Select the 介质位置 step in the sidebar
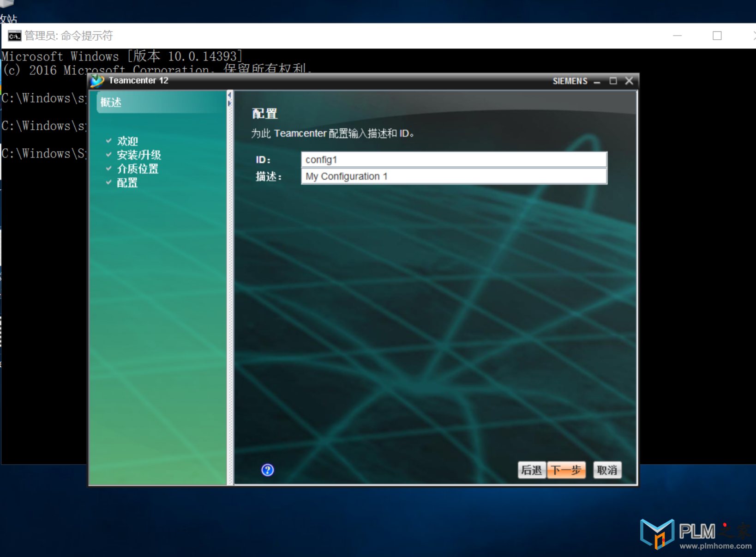756x557 pixels. [138, 169]
